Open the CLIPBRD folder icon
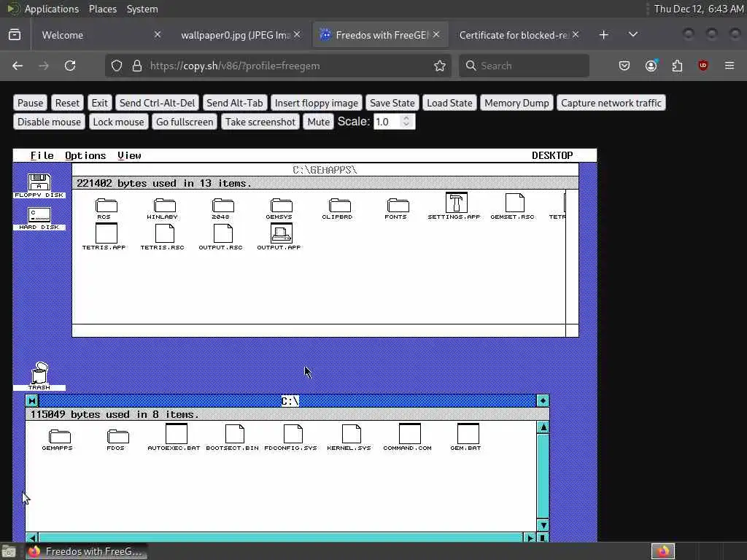This screenshot has width=747, height=560. [x=339, y=206]
